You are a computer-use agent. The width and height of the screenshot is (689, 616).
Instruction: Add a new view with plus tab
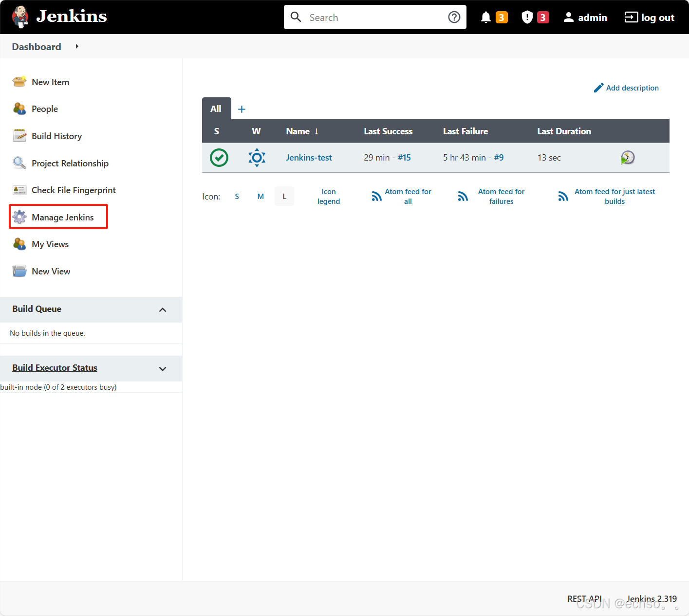point(242,109)
